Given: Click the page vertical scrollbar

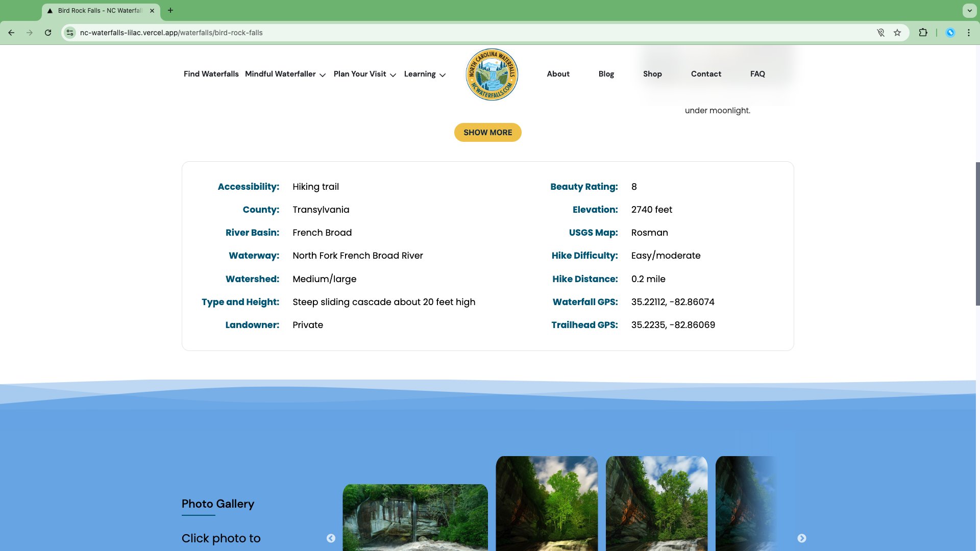Looking at the screenshot, I should point(977,234).
